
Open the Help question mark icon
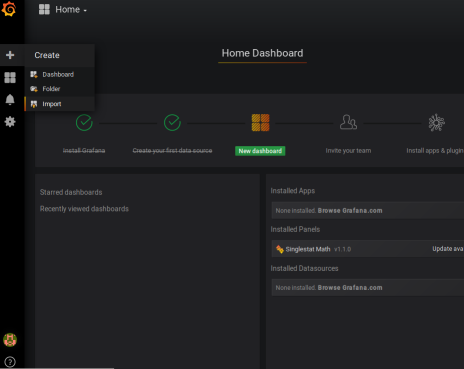click(10, 362)
